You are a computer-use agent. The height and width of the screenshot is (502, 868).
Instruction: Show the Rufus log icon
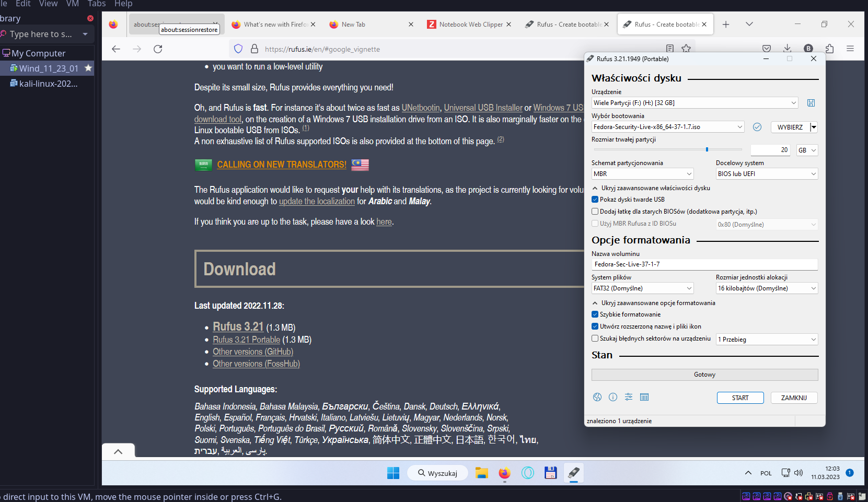click(644, 397)
